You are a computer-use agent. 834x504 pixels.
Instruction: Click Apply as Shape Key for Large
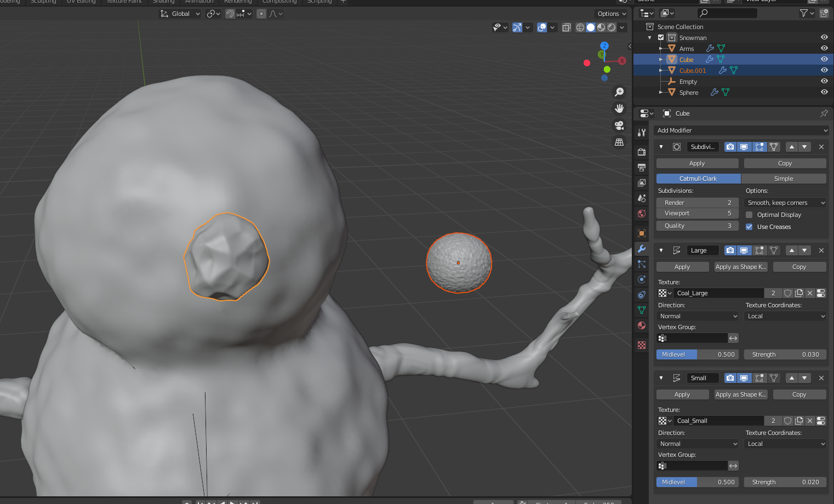coord(741,267)
